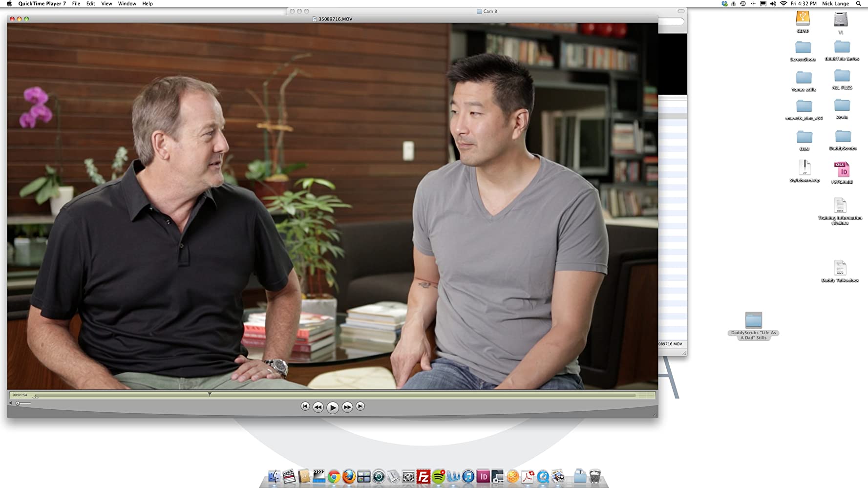Open the File menu
Image resolution: width=868 pixels, height=488 pixels.
[76, 4]
